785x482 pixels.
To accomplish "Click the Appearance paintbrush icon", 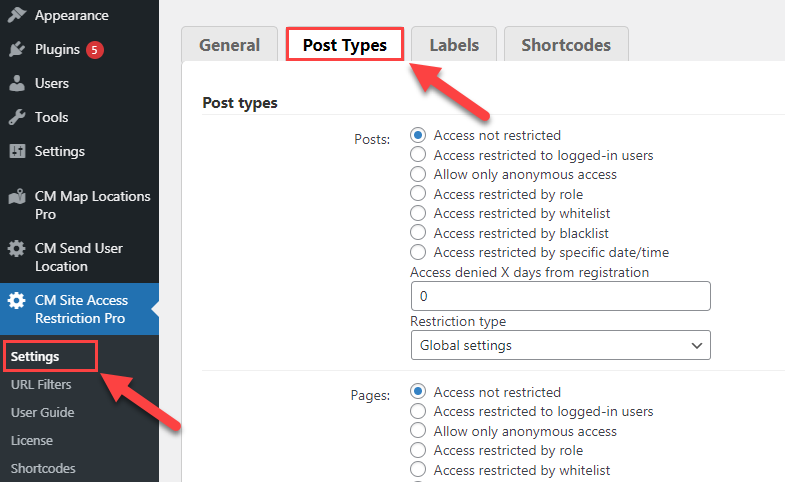I will pos(17,15).
